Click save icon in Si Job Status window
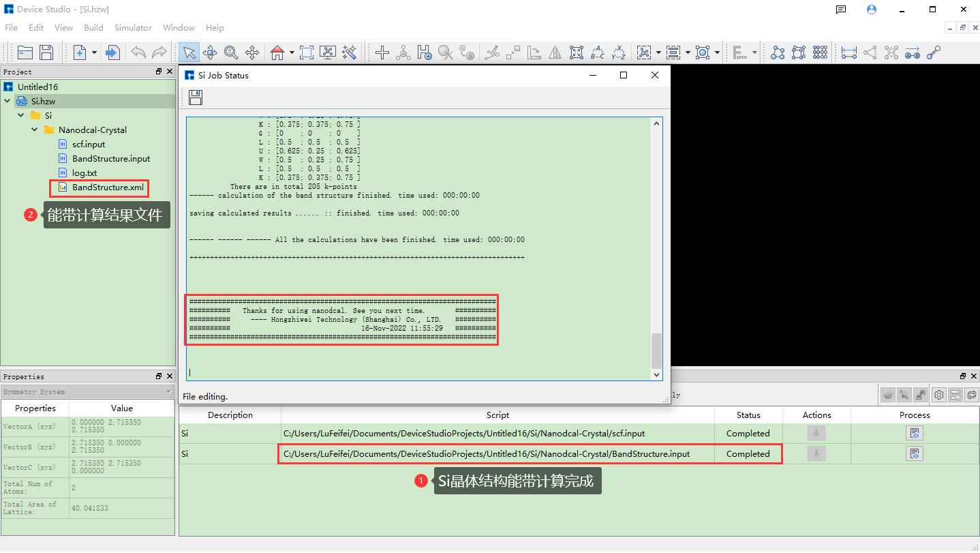Viewport: 980px width, 553px height. coord(196,98)
